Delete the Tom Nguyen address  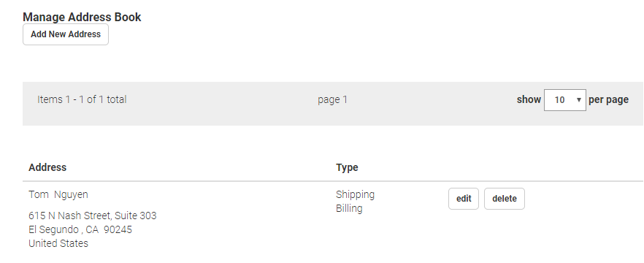[505, 199]
